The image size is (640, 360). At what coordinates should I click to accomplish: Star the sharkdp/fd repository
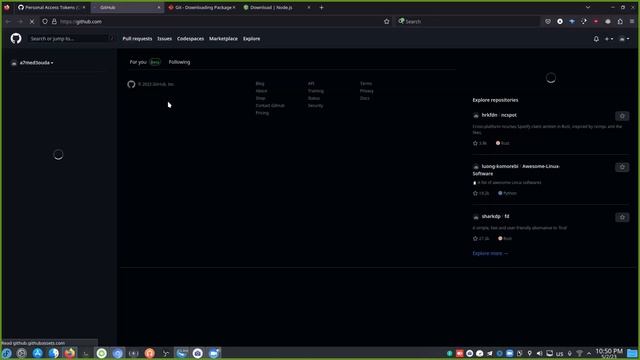[622, 217]
